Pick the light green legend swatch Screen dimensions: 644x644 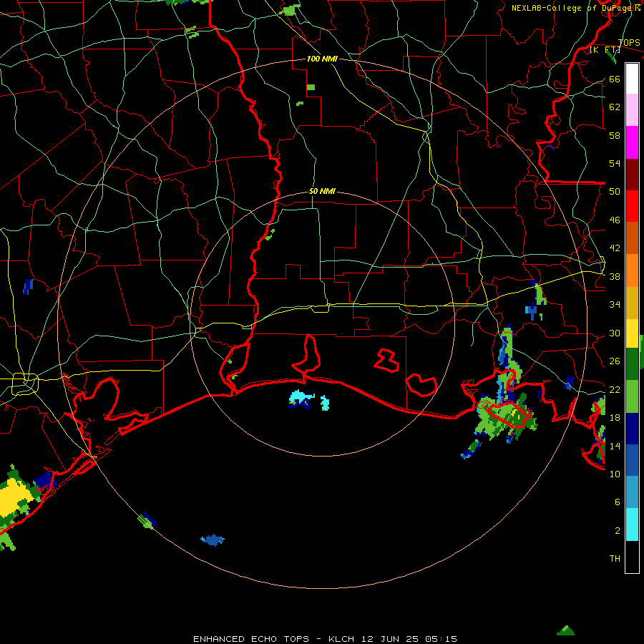tap(632, 396)
